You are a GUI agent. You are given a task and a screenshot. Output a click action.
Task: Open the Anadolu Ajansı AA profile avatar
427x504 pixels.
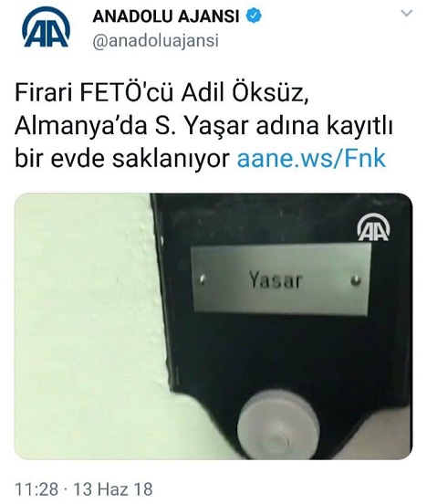[x=46, y=28]
